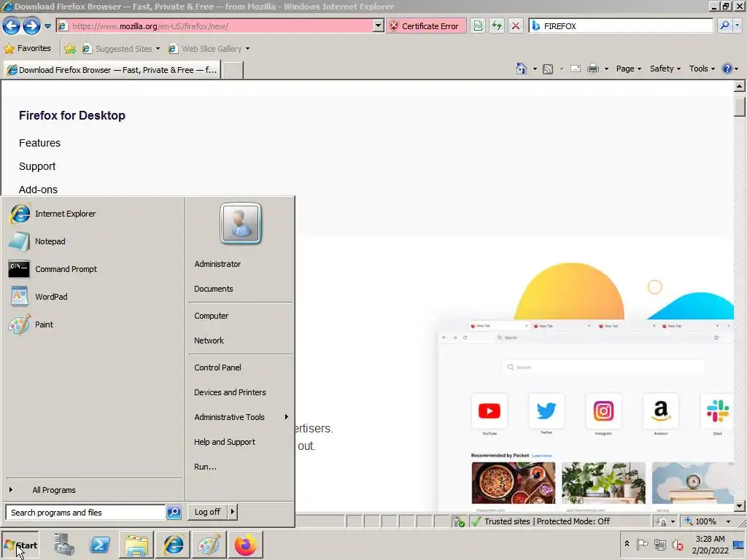Image resolution: width=747 pixels, height=560 pixels.
Task: Open Control Panel from Start menu
Action: (x=241, y=367)
